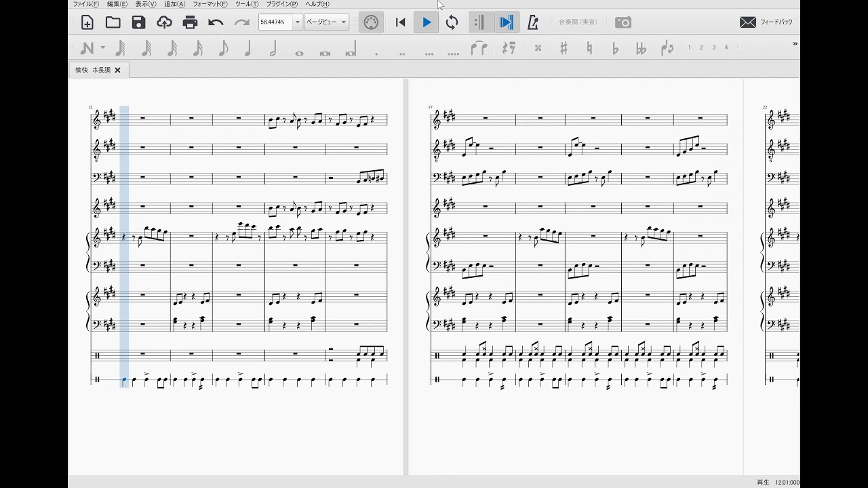Save the score with the floppy disk icon
The height and width of the screenshot is (488, 868).
tap(139, 22)
